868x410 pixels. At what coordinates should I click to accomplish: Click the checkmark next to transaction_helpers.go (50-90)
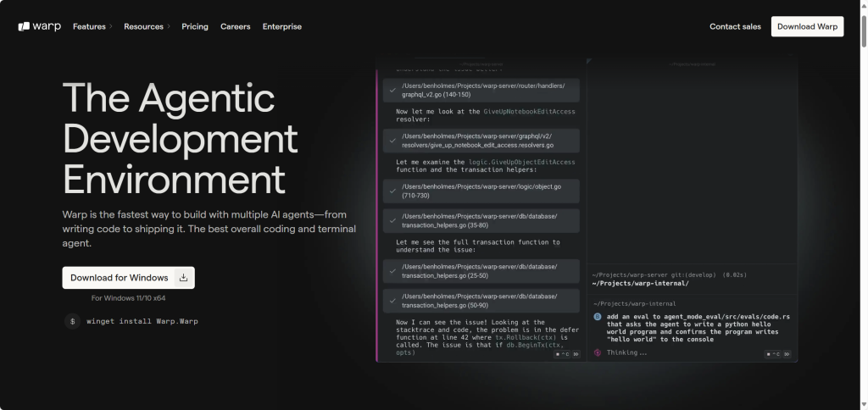coord(392,301)
